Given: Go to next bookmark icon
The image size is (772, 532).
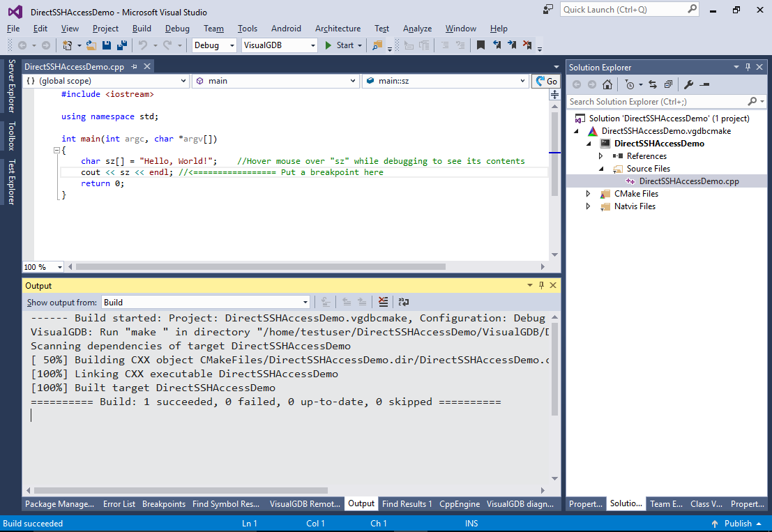Looking at the screenshot, I should (x=512, y=45).
